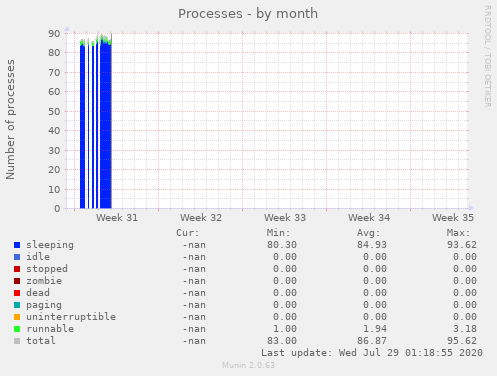
Task: Click the stopped legend color swatch
Action: [17, 269]
